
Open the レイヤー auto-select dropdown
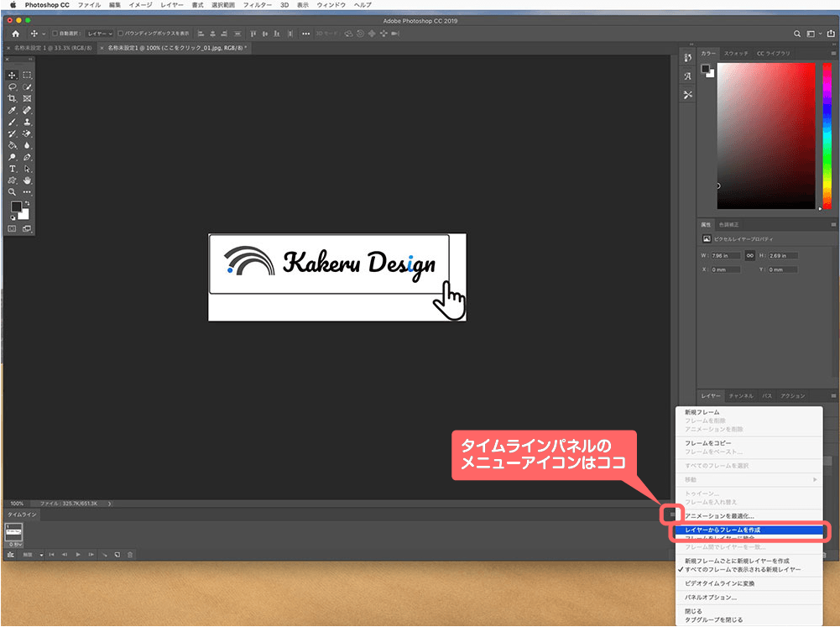tap(100, 34)
